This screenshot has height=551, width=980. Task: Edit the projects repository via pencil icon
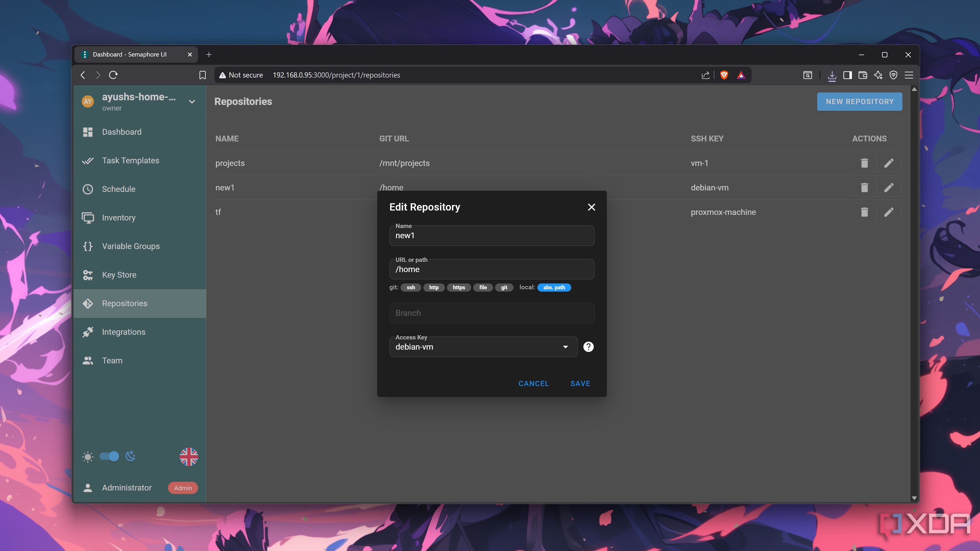[889, 163]
